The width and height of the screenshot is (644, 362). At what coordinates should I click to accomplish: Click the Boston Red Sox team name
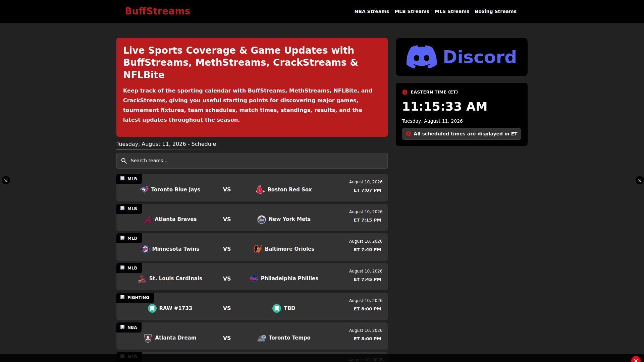pyautogui.click(x=289, y=190)
